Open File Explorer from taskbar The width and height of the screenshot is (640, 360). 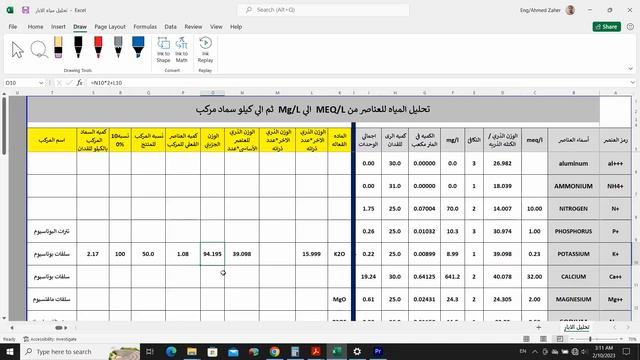click(192, 351)
